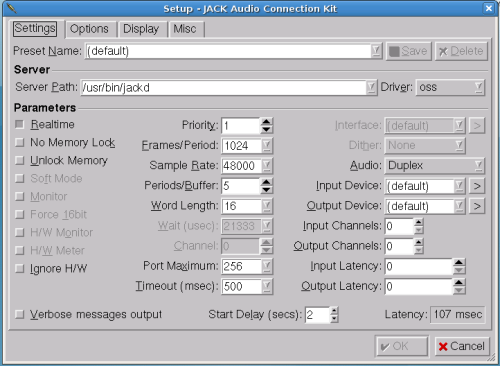Enable the Ignore H/W checkbox

20,268
